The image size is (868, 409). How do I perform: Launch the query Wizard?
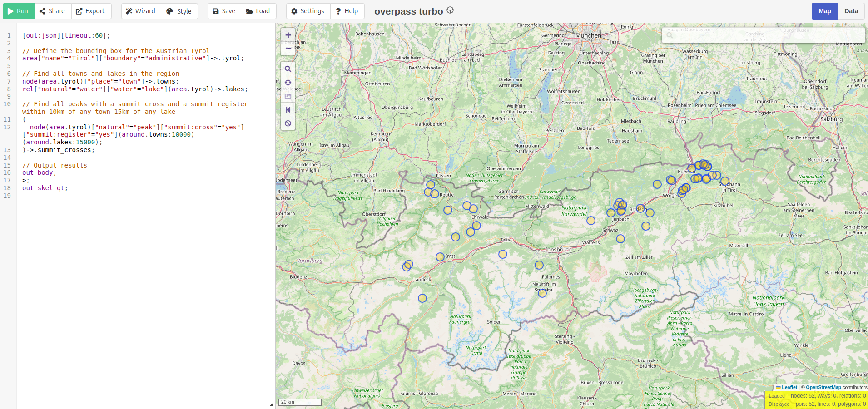coord(141,11)
